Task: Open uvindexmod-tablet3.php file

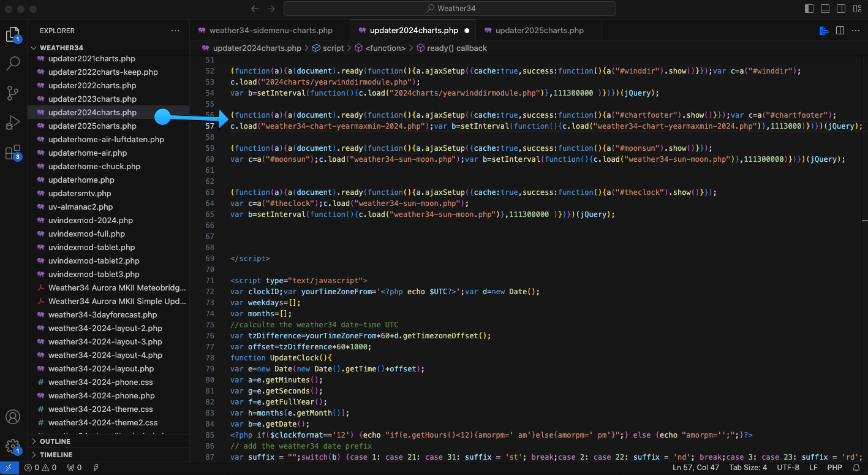Action: [x=108, y=274]
